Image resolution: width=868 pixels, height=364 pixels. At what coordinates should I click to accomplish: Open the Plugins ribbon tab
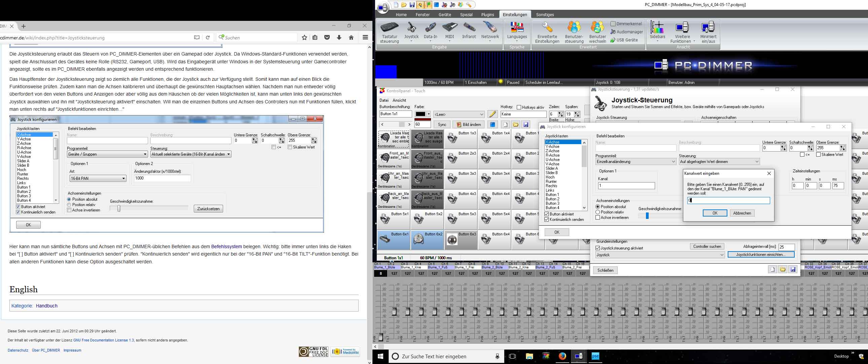487,14
